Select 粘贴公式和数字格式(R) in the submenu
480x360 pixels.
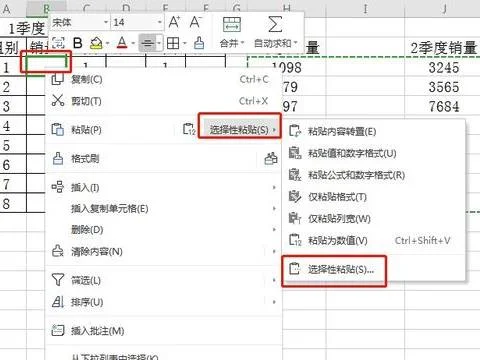point(373,175)
